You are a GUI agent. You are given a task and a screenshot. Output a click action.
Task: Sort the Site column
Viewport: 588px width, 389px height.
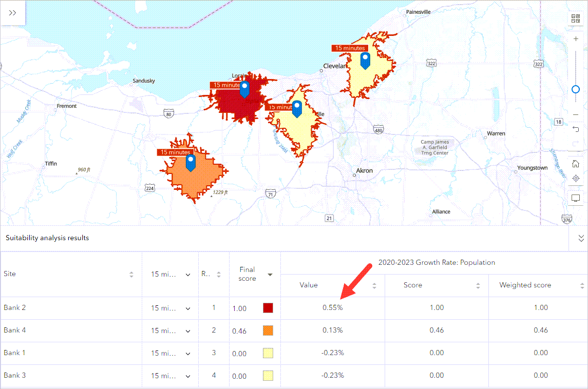[131, 275]
